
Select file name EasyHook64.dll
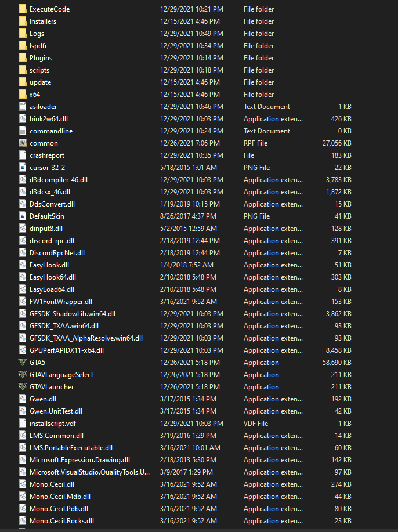tap(53, 277)
